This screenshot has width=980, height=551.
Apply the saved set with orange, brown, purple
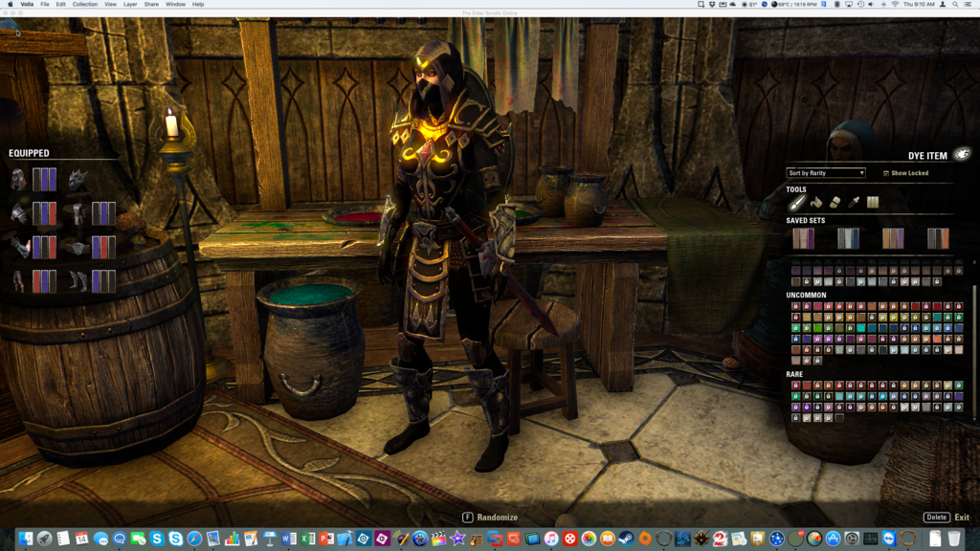tap(893, 238)
